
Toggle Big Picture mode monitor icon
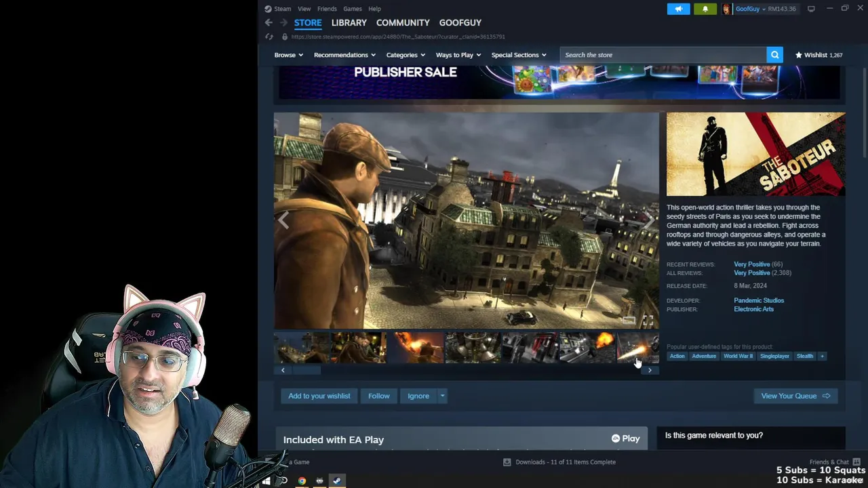click(x=811, y=9)
